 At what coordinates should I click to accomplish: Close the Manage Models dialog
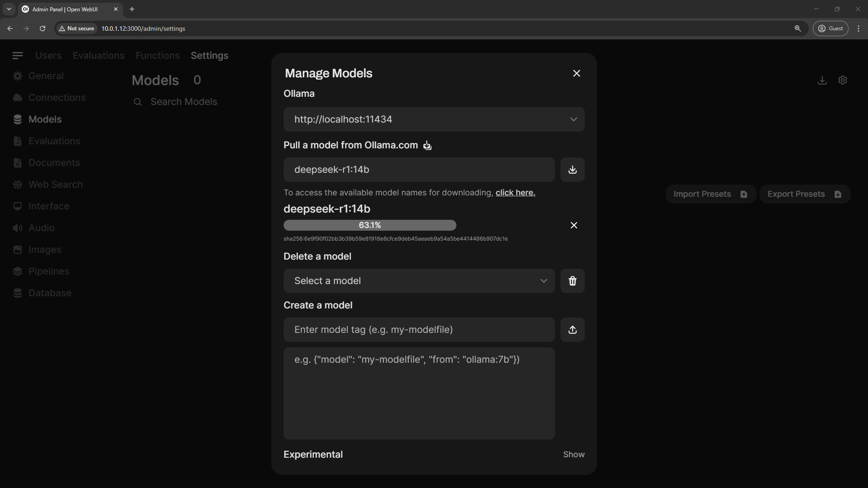(576, 73)
